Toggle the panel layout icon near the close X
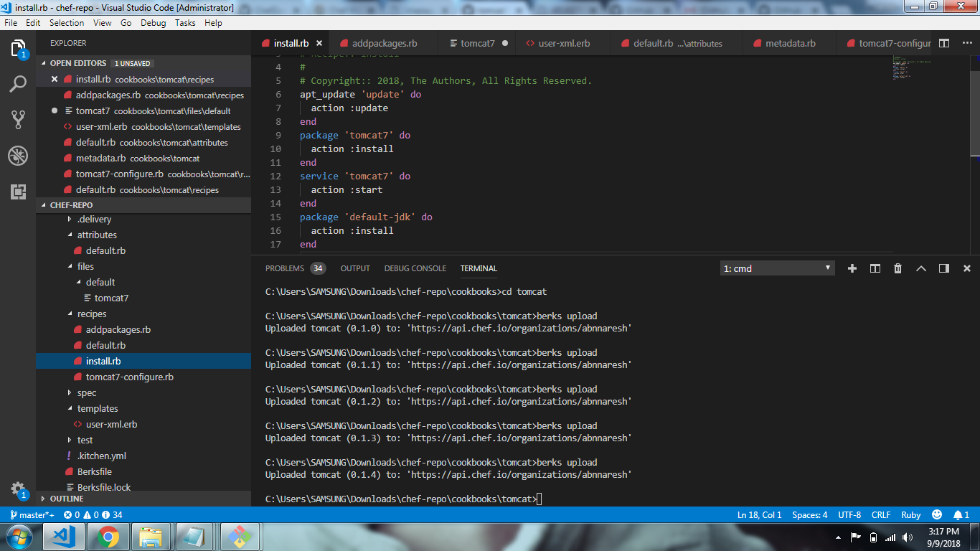 pos(943,268)
